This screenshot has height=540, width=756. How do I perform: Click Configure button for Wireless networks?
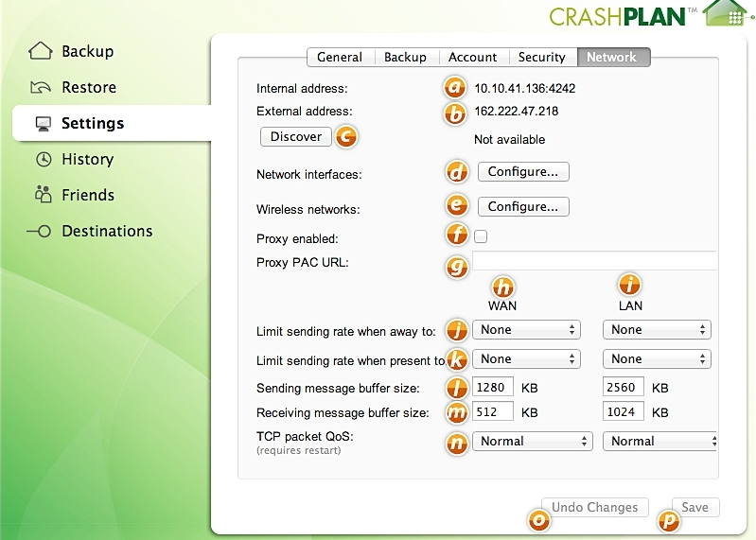coord(523,207)
